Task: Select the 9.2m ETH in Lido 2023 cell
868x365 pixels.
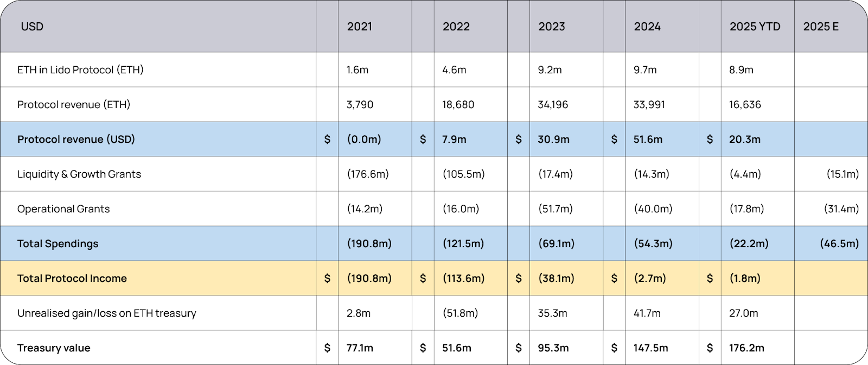Action: pyautogui.click(x=550, y=70)
